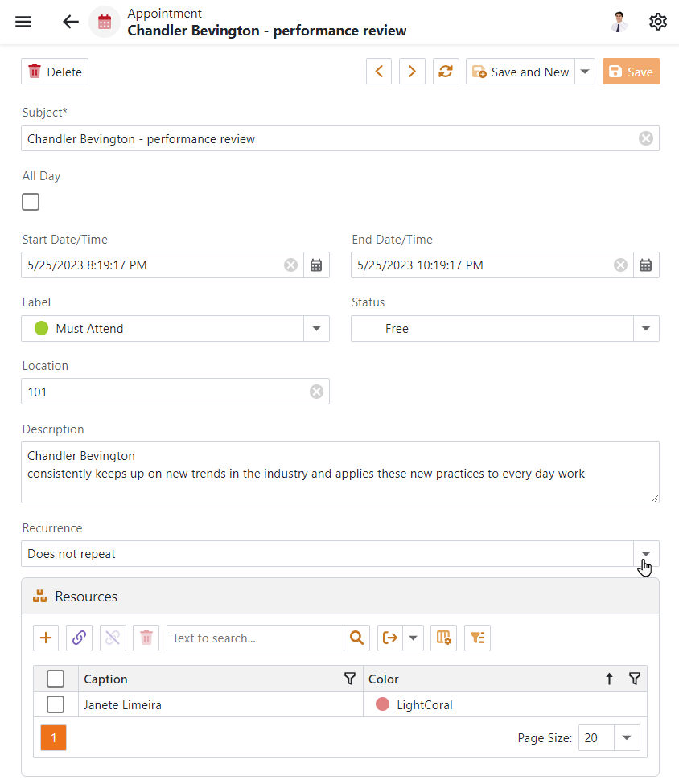
Task: Open the column chooser icon
Action: (x=444, y=638)
